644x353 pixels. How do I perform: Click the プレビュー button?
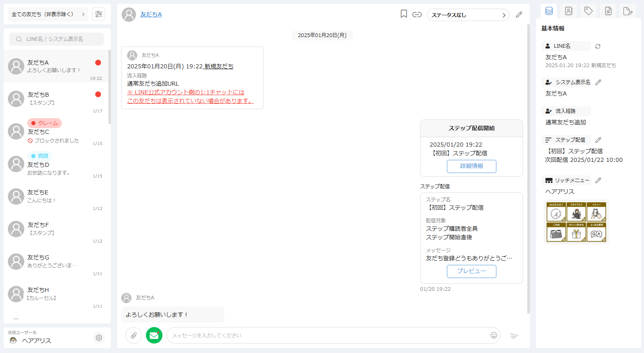coord(471,271)
